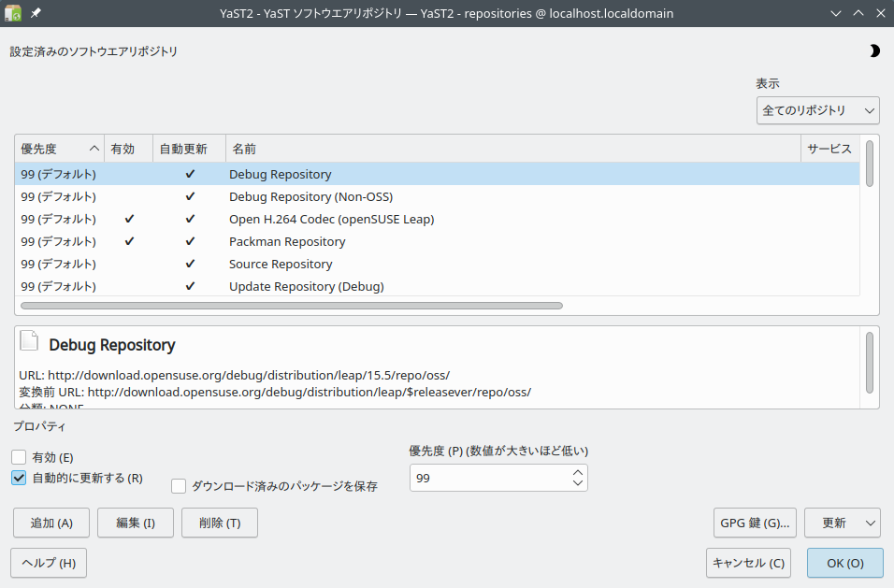The height and width of the screenshot is (588, 894).
Task: Click enabled checkmark for Packman Repository row
Action: (129, 241)
